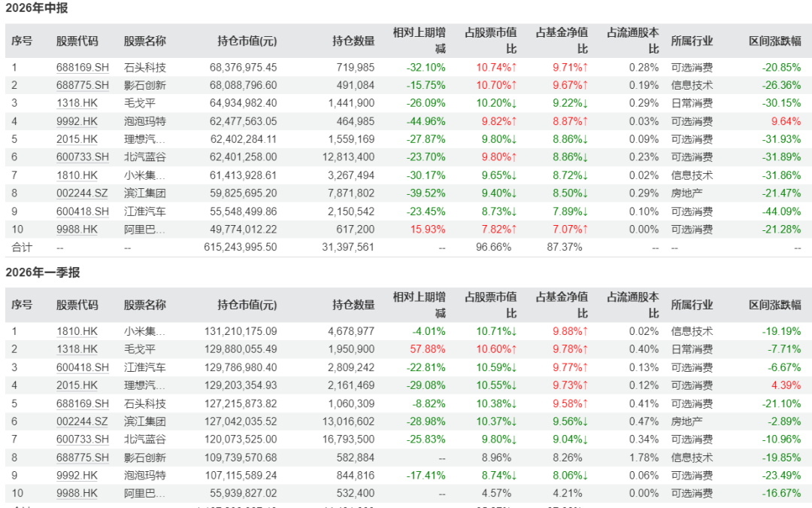Open stock code 2015.HK in 2026年中报 table
The height and width of the screenshot is (508, 812).
[x=77, y=139]
